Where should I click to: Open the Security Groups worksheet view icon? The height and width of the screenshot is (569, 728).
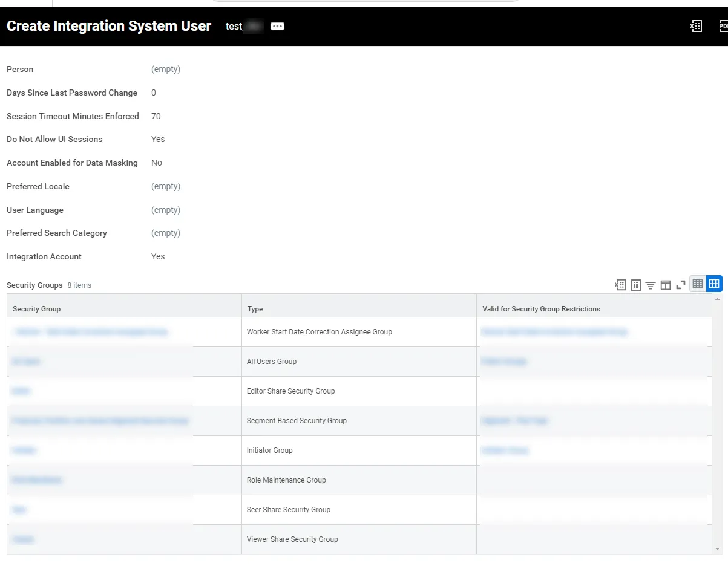635,285
